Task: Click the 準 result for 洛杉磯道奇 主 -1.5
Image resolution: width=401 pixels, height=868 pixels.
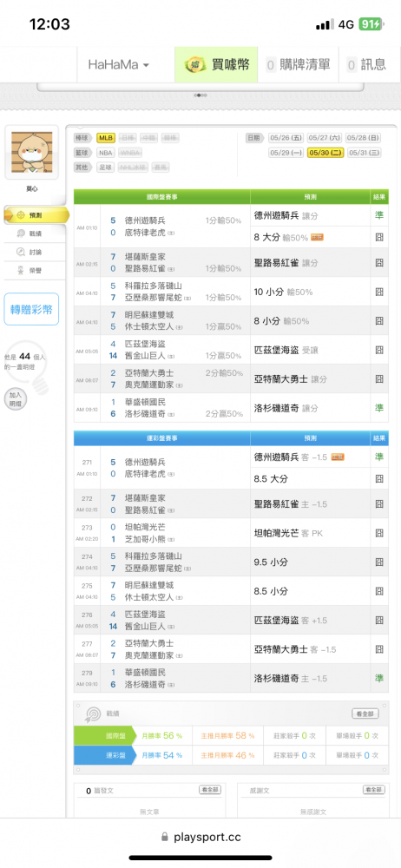Action: [379, 678]
